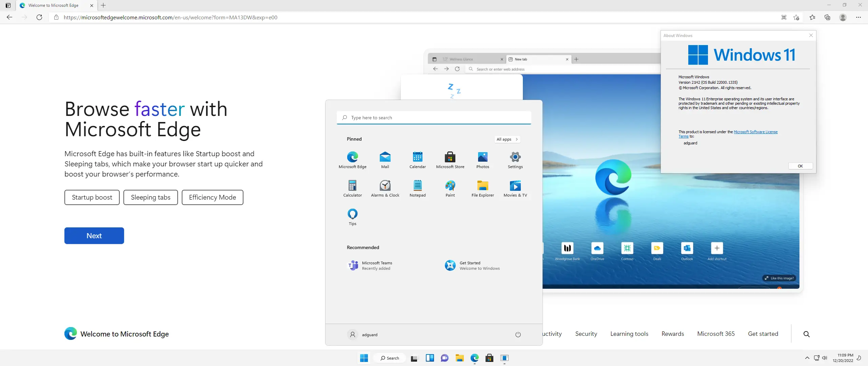Select the Sleeping tabs option button
868x366 pixels.
pyautogui.click(x=151, y=197)
